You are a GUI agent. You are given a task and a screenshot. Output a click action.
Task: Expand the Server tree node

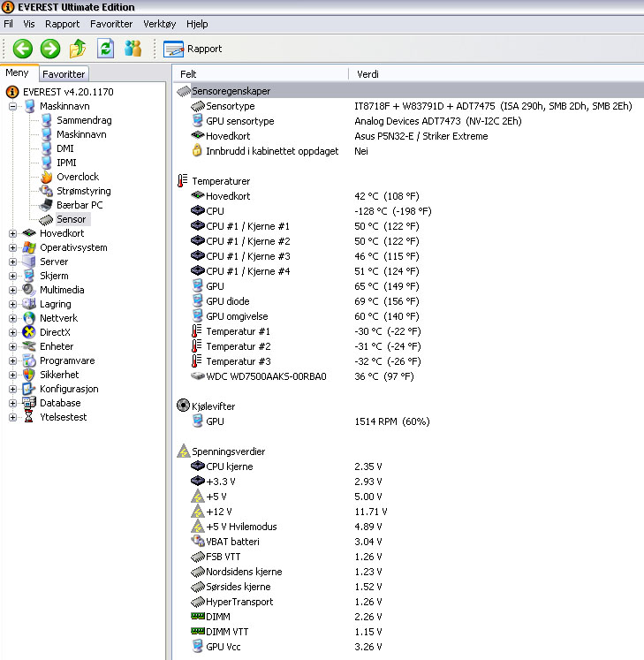coord(12,262)
